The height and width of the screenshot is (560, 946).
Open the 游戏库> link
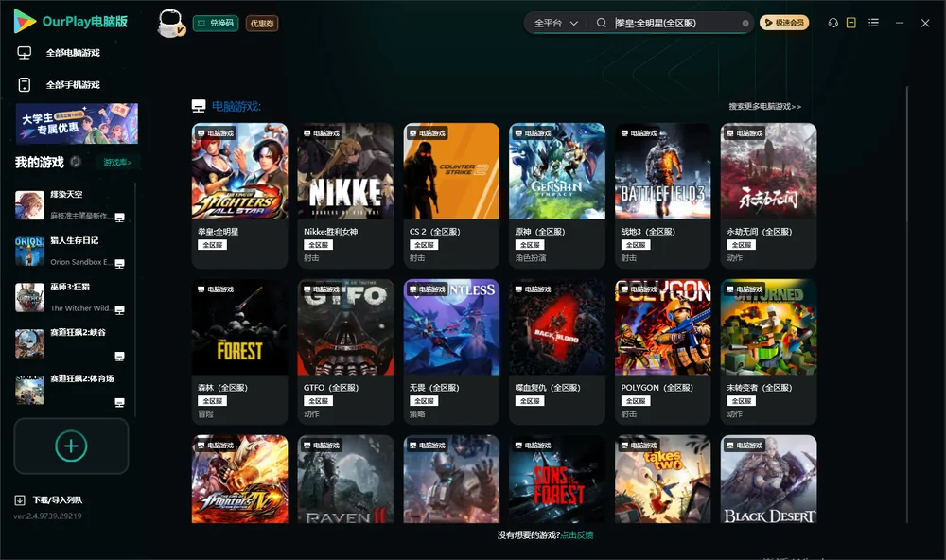[117, 163]
